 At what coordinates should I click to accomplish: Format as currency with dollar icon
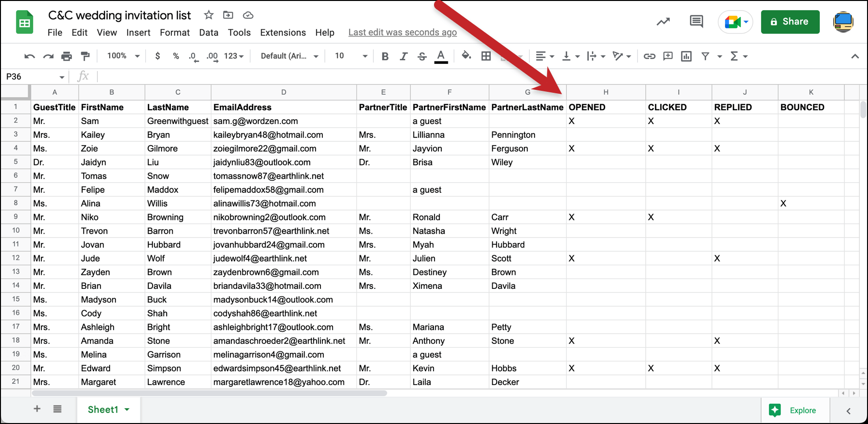click(157, 56)
